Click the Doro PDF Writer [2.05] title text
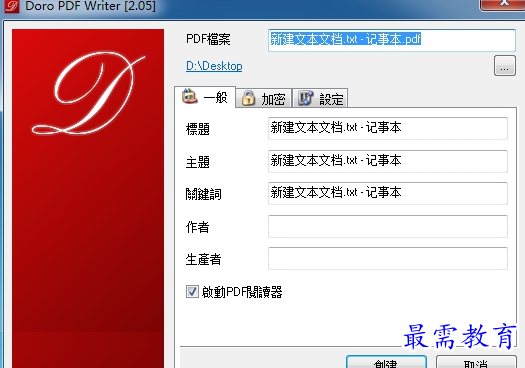Image resolution: width=525 pixels, height=368 pixels. pos(90,6)
